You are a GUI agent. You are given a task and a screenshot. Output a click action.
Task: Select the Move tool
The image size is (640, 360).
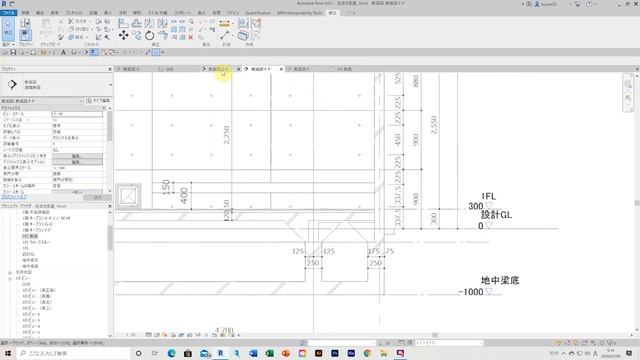point(123,36)
